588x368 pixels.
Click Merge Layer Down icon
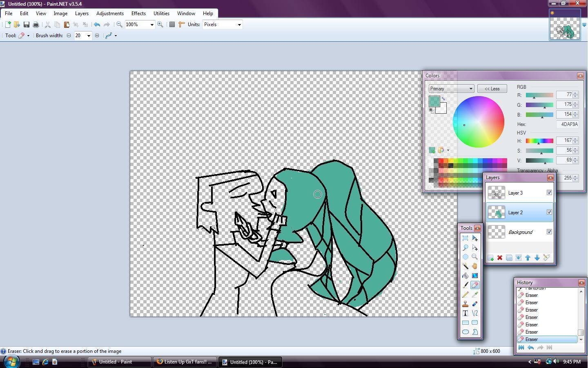pyautogui.click(x=519, y=258)
